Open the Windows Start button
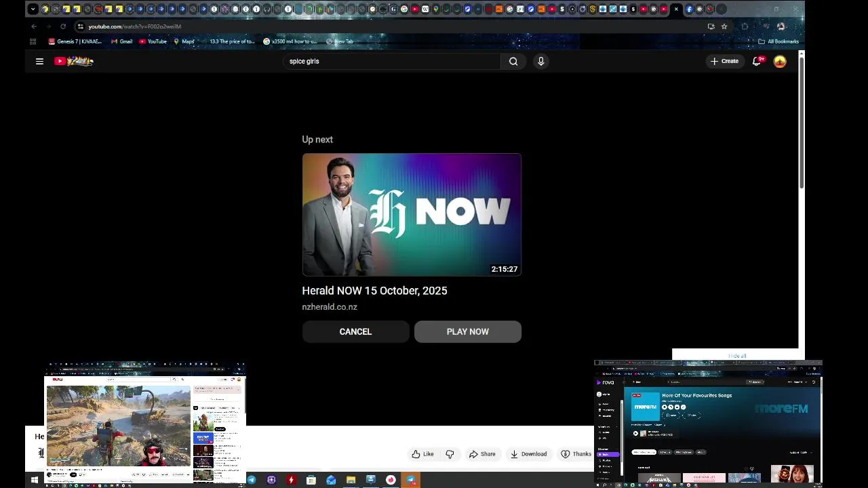Image resolution: width=868 pixels, height=488 pixels. (x=35, y=480)
